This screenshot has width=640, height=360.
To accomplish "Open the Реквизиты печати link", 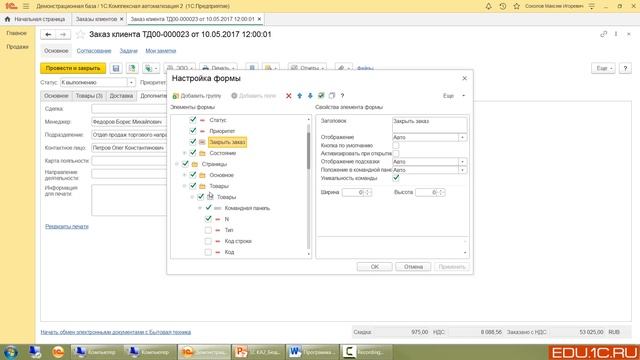I will coord(67,226).
